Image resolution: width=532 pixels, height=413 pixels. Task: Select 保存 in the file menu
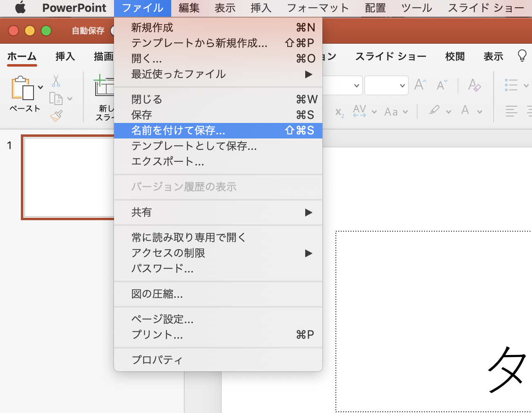tap(218, 115)
